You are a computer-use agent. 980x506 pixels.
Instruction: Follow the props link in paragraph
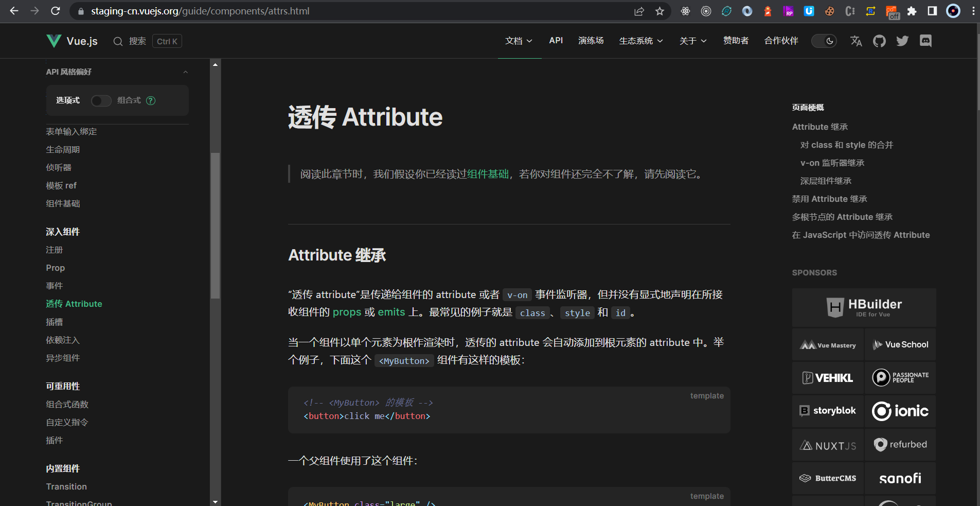347,312
